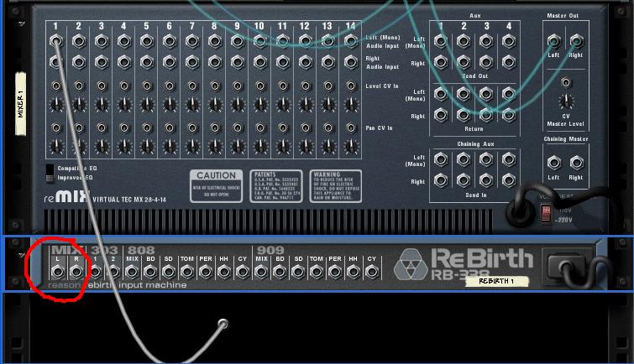Click Aux 3 Send Out Left jack
Image resolution: width=634 pixels, height=364 pixels.
486,41
